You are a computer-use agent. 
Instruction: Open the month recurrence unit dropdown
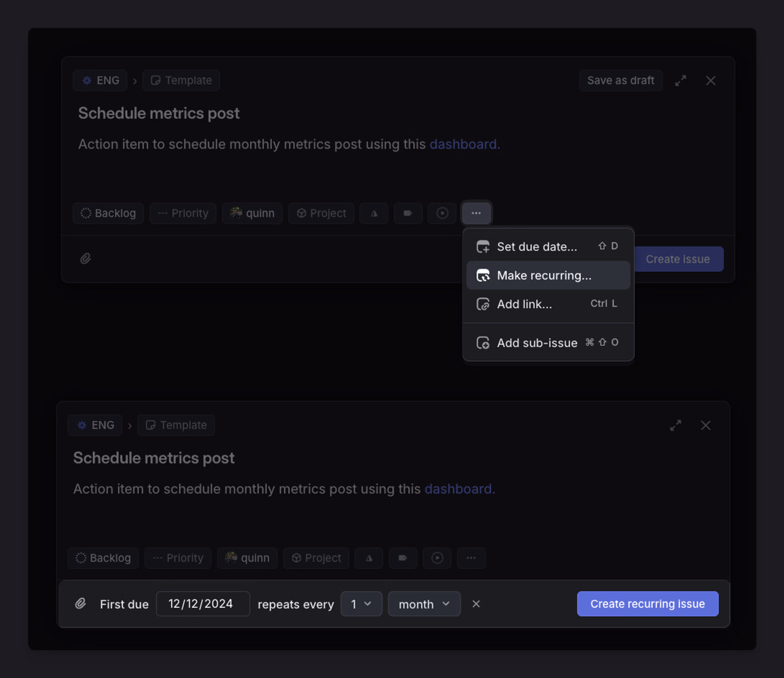click(x=424, y=604)
